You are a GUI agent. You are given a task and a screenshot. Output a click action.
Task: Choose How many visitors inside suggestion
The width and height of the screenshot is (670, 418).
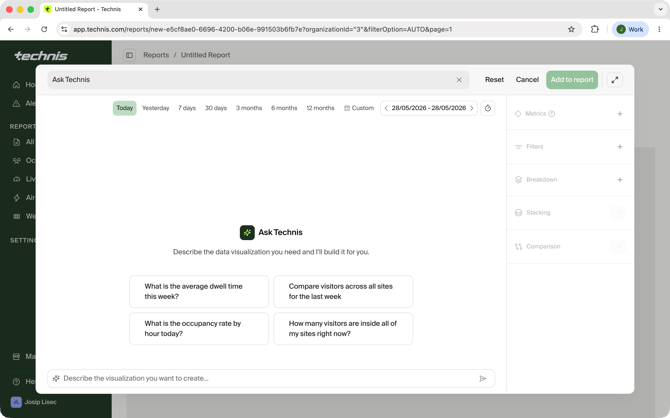[x=343, y=329]
